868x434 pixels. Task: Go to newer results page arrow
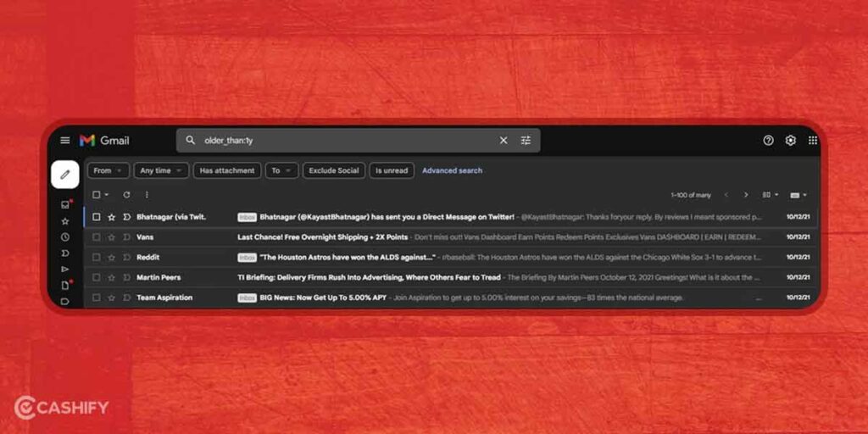click(x=726, y=195)
